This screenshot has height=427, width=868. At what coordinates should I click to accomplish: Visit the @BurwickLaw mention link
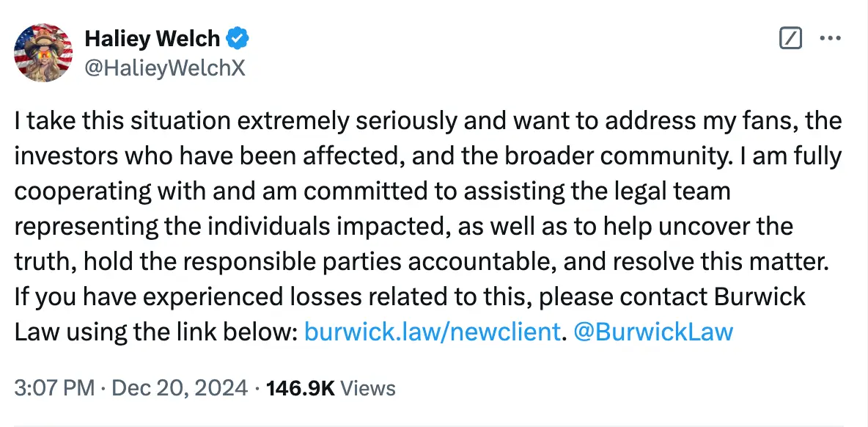[x=652, y=332]
